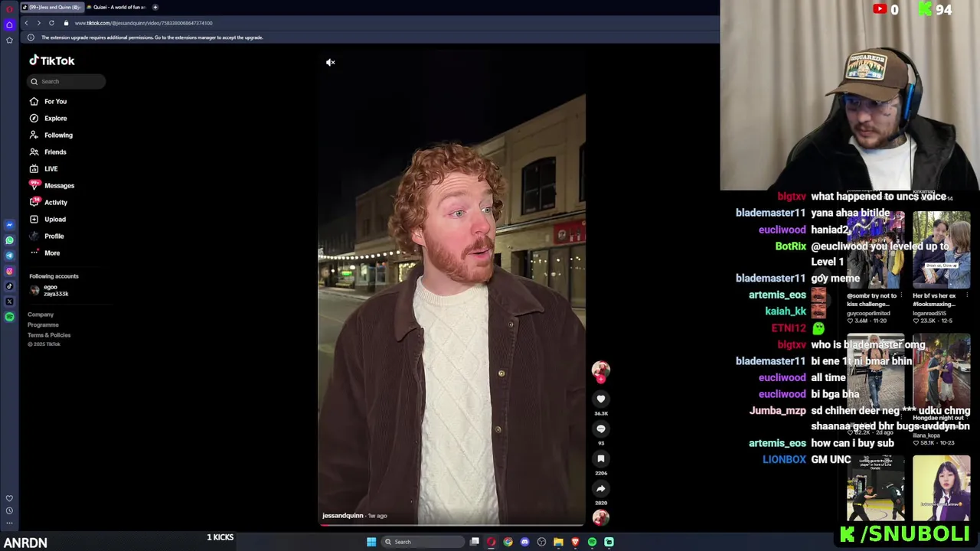Open the Windows Start menu
The height and width of the screenshot is (551, 980).
tap(371, 542)
